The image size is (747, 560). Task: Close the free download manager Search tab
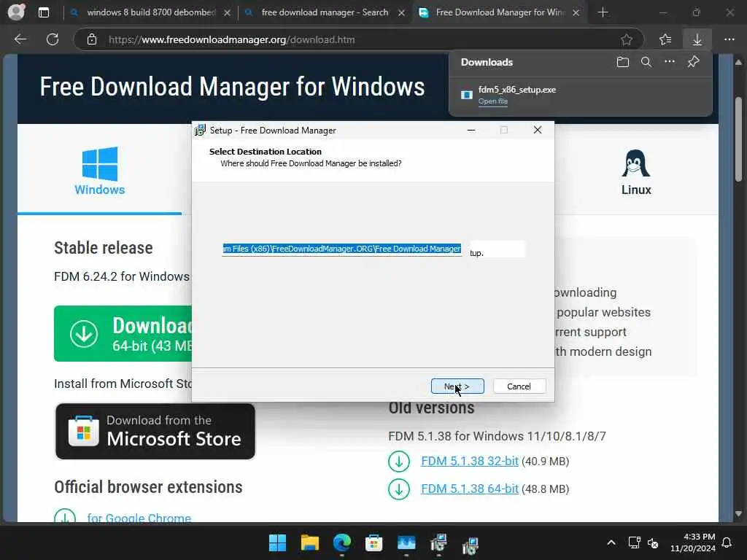pyautogui.click(x=402, y=13)
